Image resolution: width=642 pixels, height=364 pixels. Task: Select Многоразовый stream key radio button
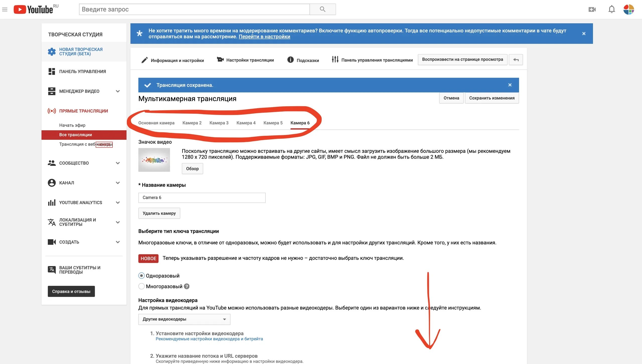[x=141, y=286]
